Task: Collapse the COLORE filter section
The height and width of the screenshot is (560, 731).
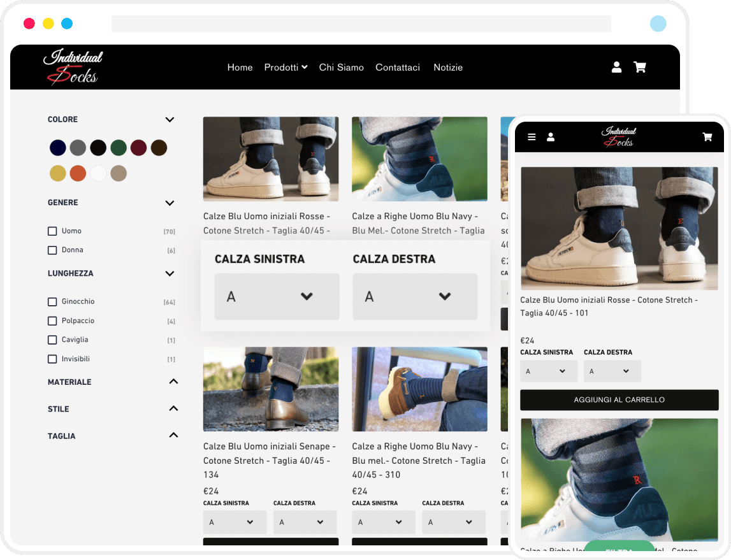Action: [x=170, y=119]
